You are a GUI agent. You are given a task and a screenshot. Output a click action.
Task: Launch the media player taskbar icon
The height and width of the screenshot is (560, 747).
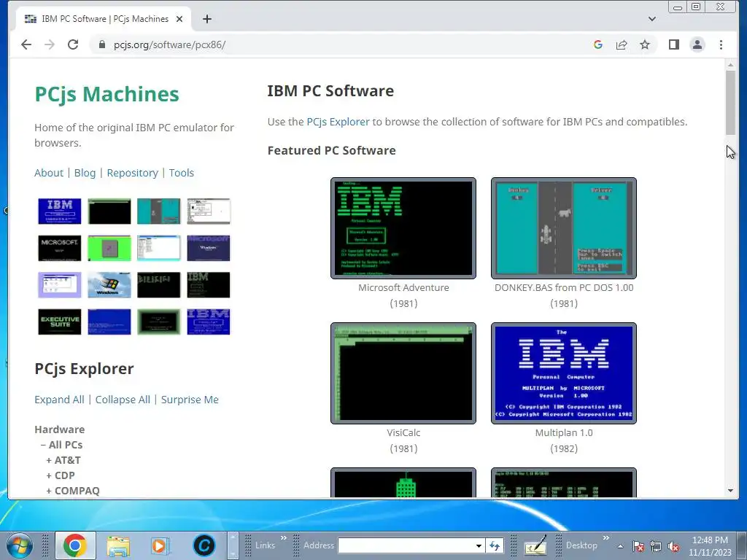pyautogui.click(x=159, y=545)
